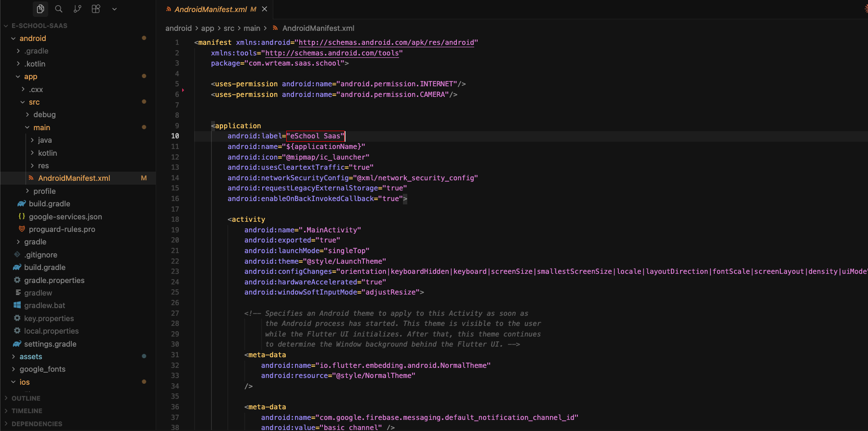Open additional views chevron in activity bar
This screenshot has height=431, width=868.
tap(114, 9)
